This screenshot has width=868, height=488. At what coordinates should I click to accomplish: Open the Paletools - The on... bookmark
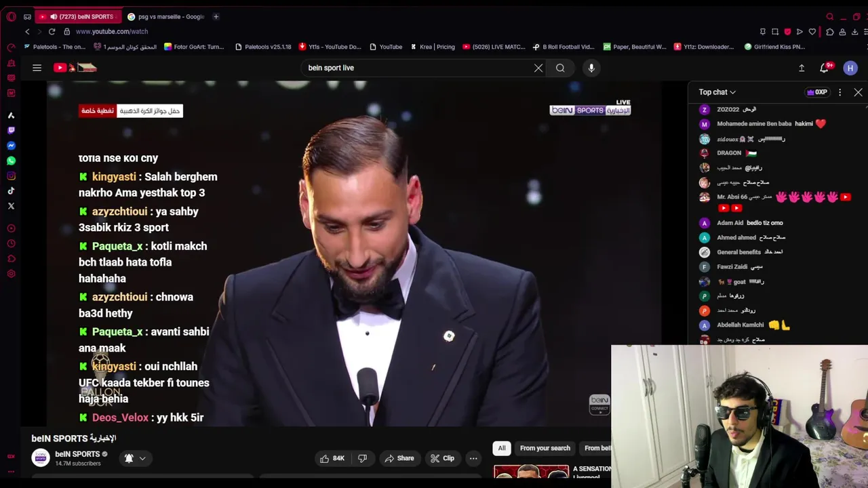click(x=54, y=47)
